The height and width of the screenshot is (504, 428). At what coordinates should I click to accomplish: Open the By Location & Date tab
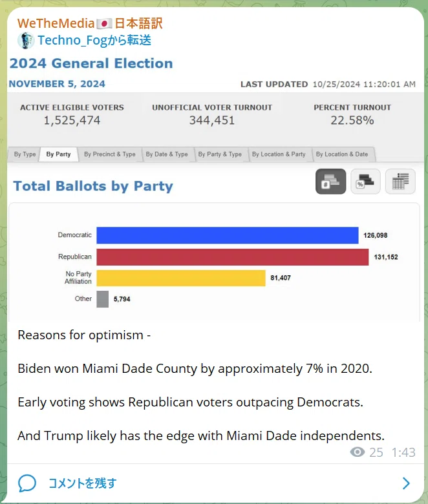click(x=342, y=154)
